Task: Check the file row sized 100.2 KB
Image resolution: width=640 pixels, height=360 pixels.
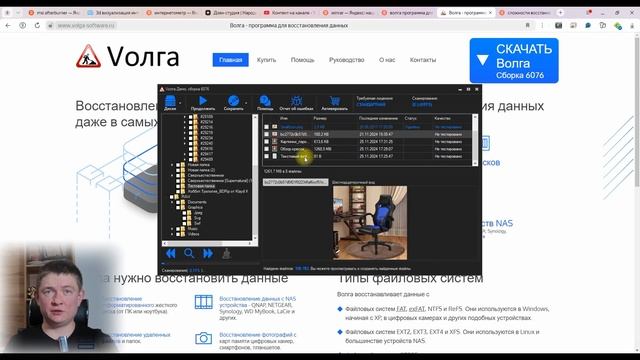Action: 267,134
